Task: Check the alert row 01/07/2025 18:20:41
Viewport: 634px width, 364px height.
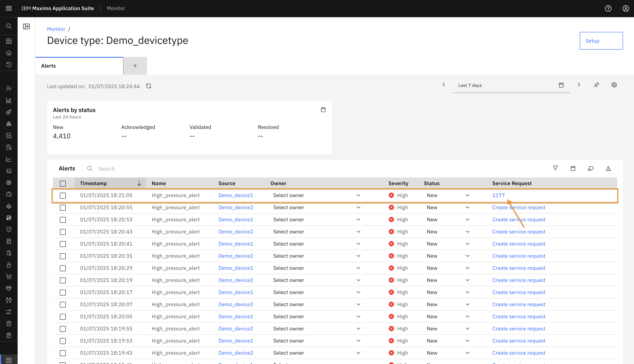Action: tap(63, 244)
